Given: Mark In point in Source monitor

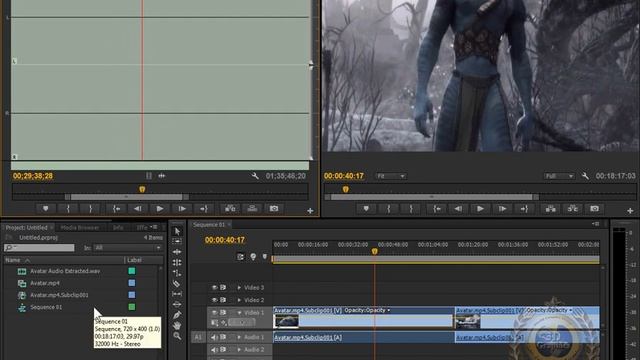Looking at the screenshot, I should click(x=68, y=209).
